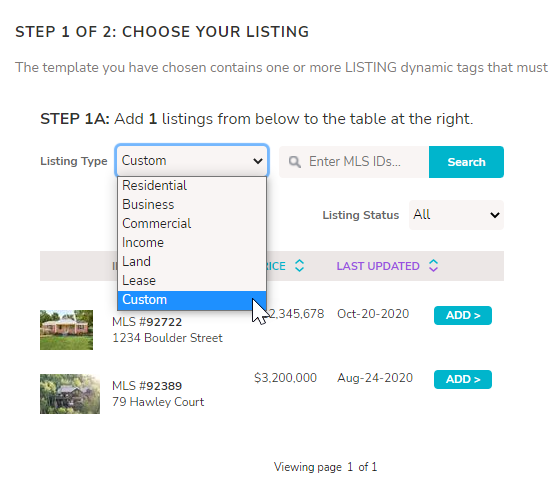Choose Residential from the listing type list
The image size is (552, 478).
point(192,185)
